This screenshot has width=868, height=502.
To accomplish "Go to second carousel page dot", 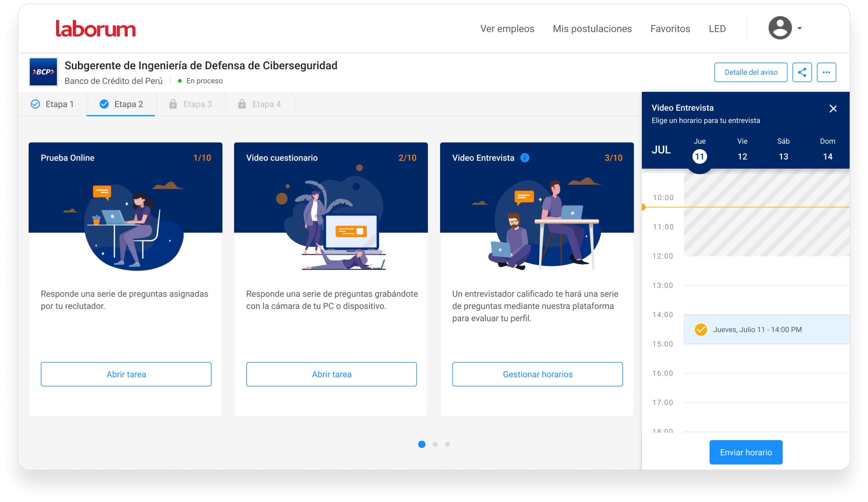I will [435, 444].
